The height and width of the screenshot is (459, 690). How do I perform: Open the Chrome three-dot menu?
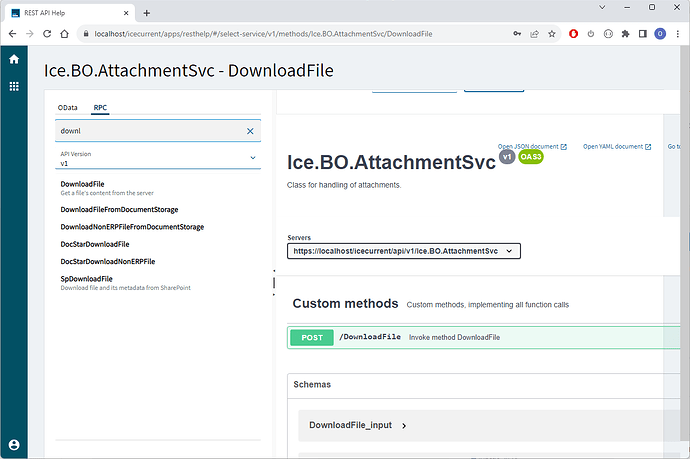[678, 34]
